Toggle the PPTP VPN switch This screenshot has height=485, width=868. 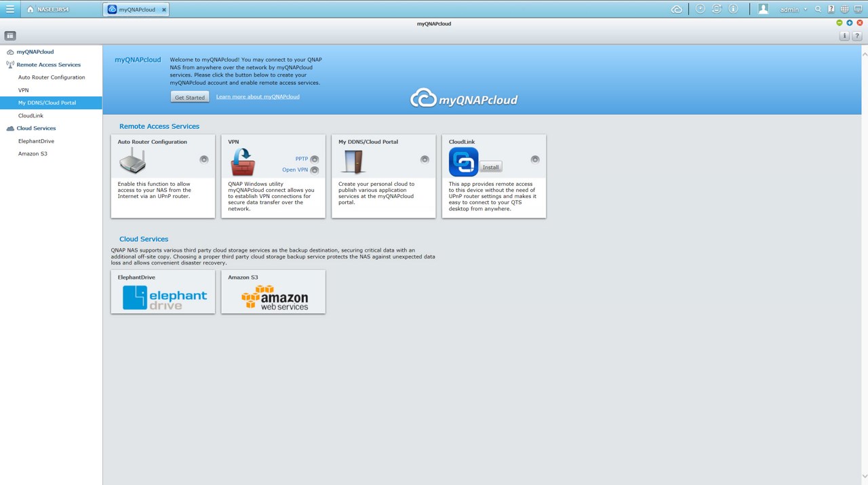(x=314, y=159)
